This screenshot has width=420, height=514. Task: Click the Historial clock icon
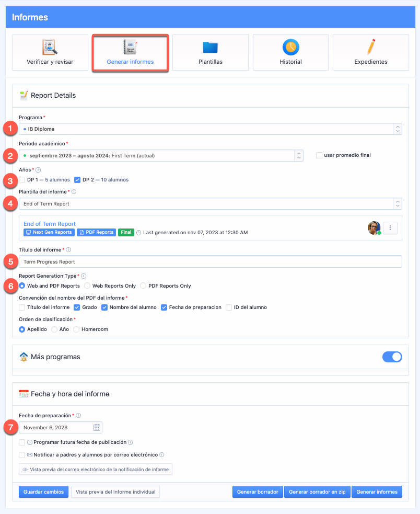pos(290,47)
